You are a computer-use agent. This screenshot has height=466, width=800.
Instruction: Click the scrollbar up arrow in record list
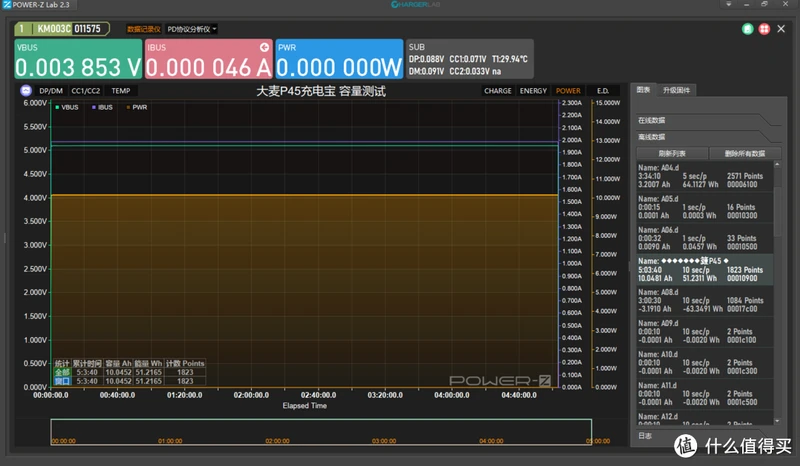[x=777, y=164]
